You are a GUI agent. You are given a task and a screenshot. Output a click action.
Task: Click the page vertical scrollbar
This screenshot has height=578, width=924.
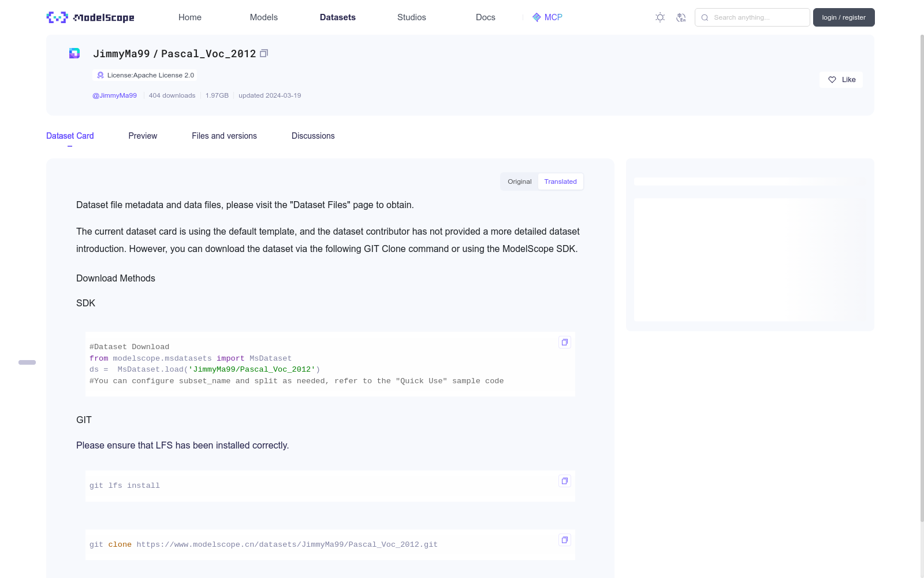(922, 277)
